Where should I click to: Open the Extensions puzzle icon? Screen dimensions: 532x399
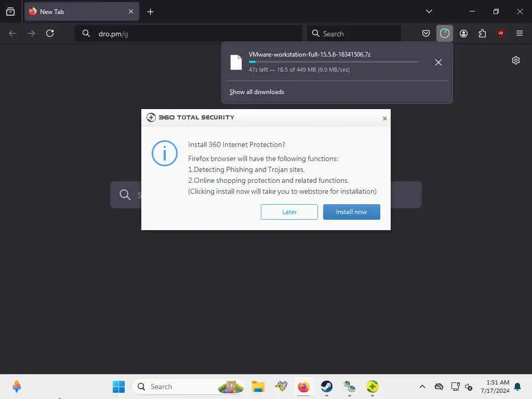(x=482, y=33)
